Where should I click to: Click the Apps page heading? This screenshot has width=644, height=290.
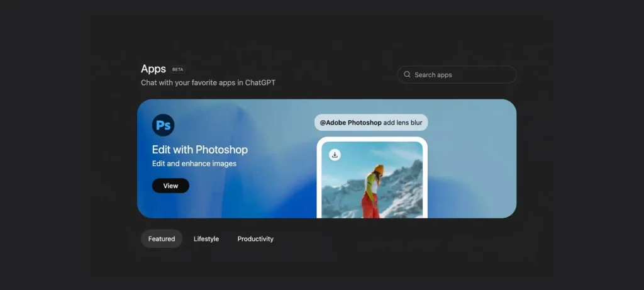point(153,69)
